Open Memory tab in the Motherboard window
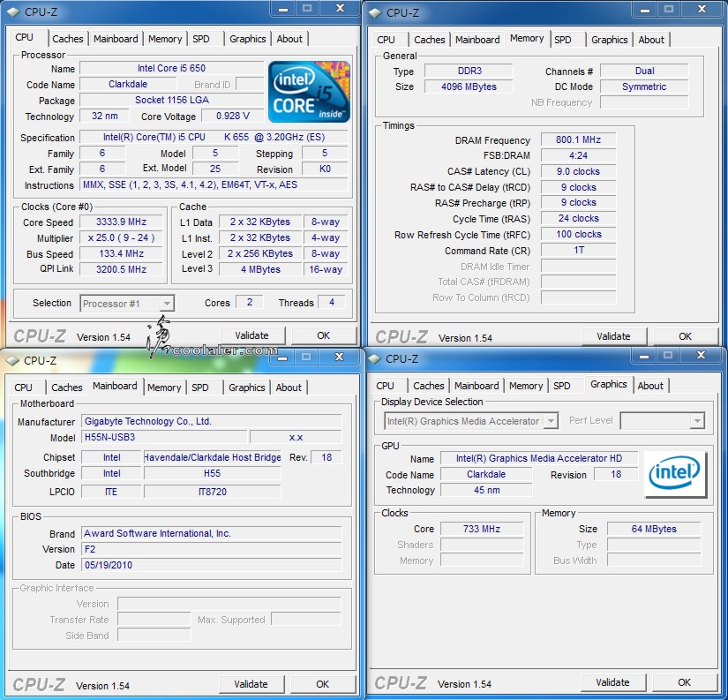This screenshot has height=700, width=728. pyautogui.click(x=164, y=388)
